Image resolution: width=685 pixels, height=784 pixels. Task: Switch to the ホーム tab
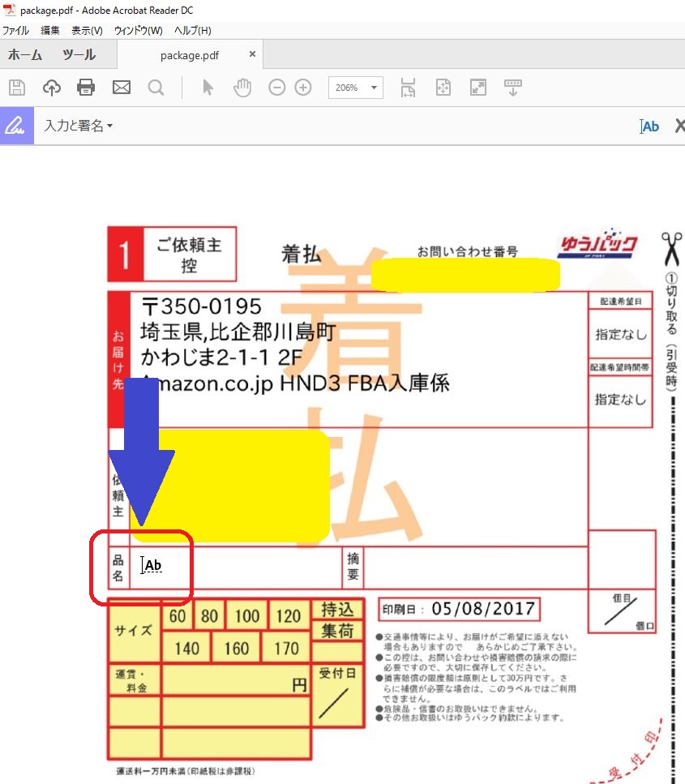click(x=25, y=54)
